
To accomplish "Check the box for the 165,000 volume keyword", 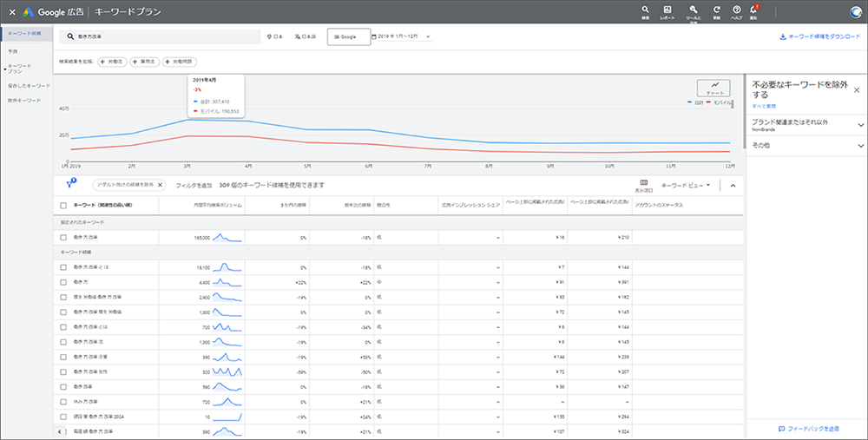I will pyautogui.click(x=63, y=238).
